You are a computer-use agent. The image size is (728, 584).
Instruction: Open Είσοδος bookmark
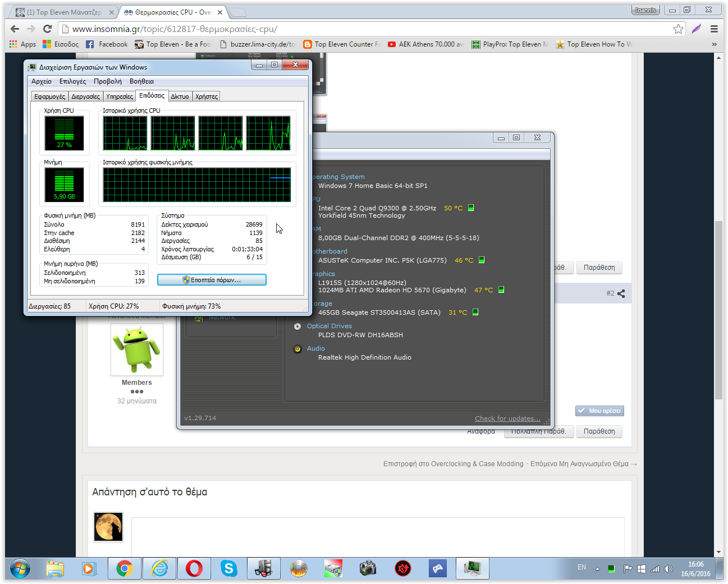[61, 44]
